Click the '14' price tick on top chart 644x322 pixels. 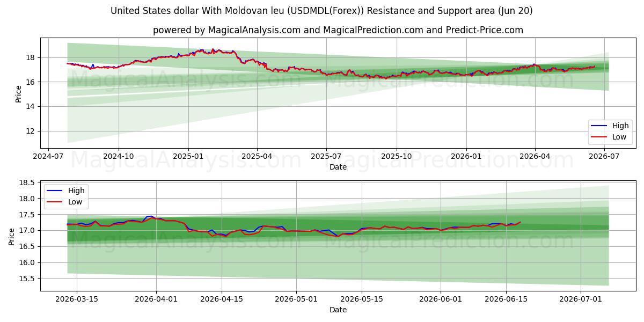tap(31, 106)
